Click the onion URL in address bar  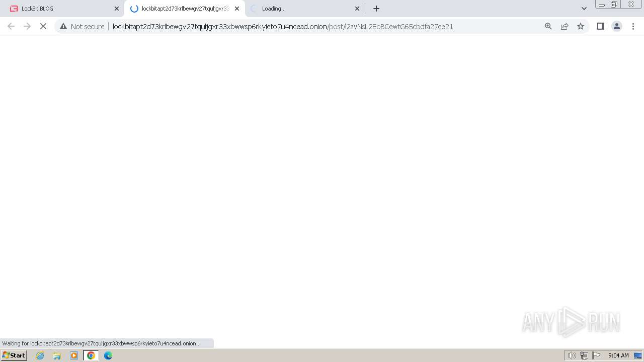283,27
